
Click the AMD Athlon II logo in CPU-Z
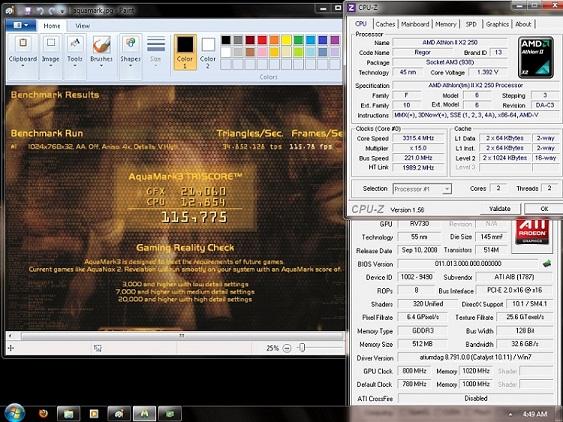pos(536,57)
